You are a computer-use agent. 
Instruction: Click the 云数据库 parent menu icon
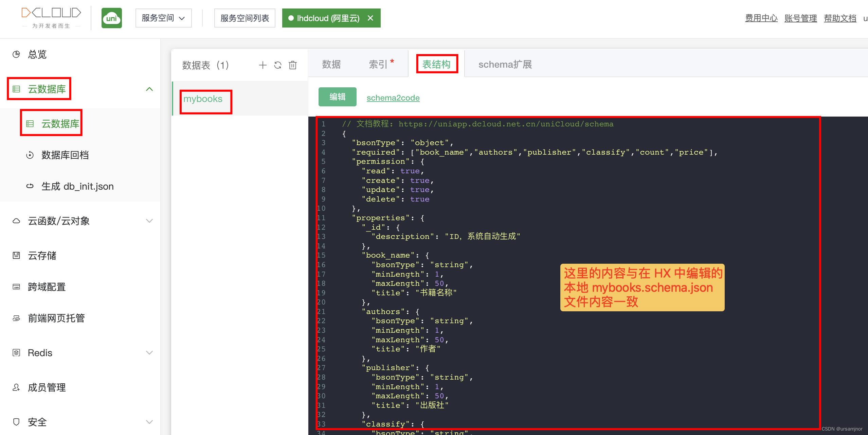pos(16,89)
